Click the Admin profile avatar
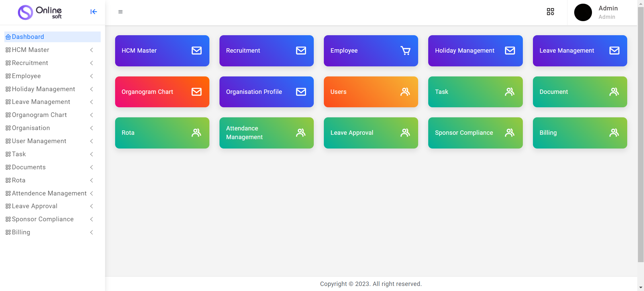 [583, 12]
